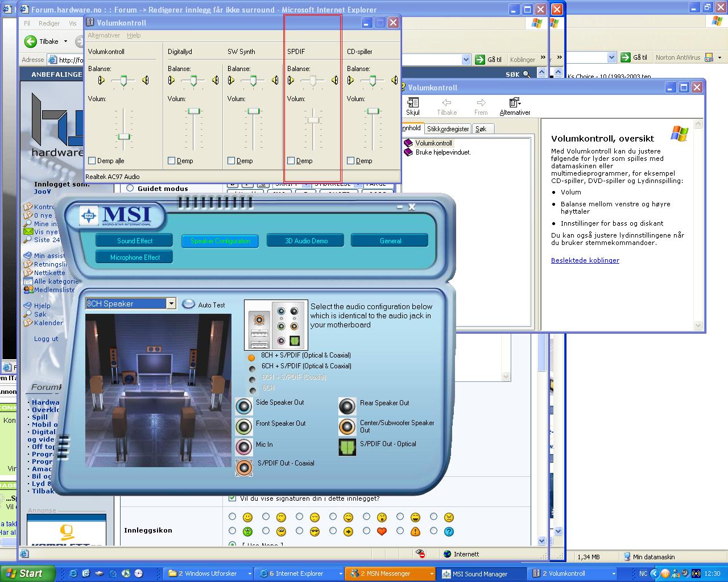Click the blue question mark post icon

(449, 532)
